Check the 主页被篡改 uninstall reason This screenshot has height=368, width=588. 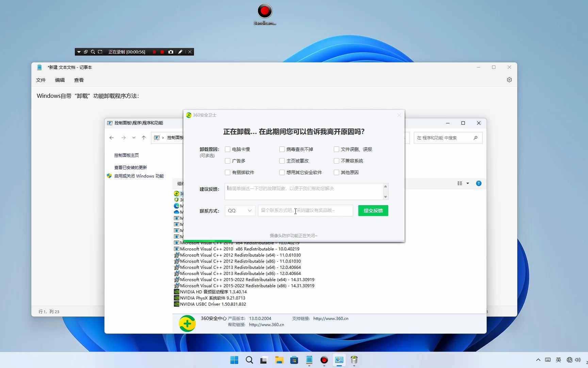282,161
